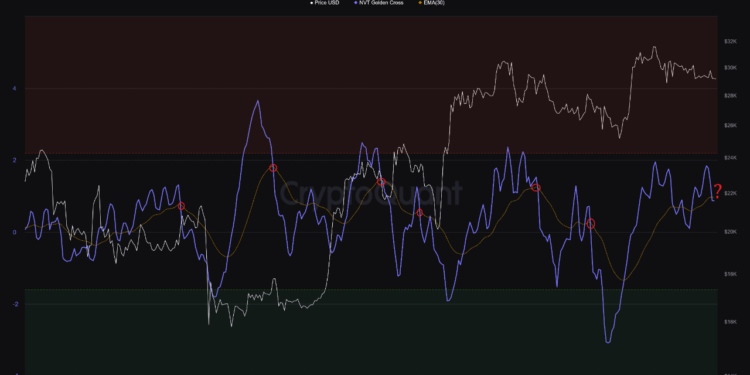Click the white Price USD legend dot
The width and height of the screenshot is (750, 375).
312,3
